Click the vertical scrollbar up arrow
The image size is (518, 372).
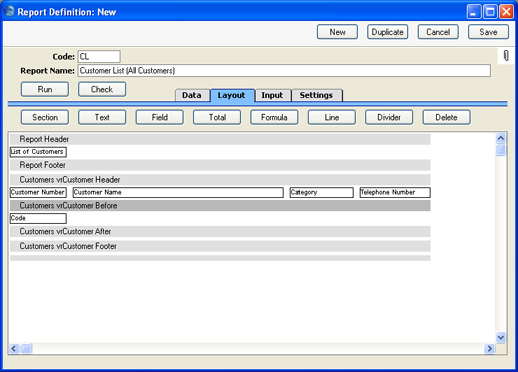(x=501, y=138)
